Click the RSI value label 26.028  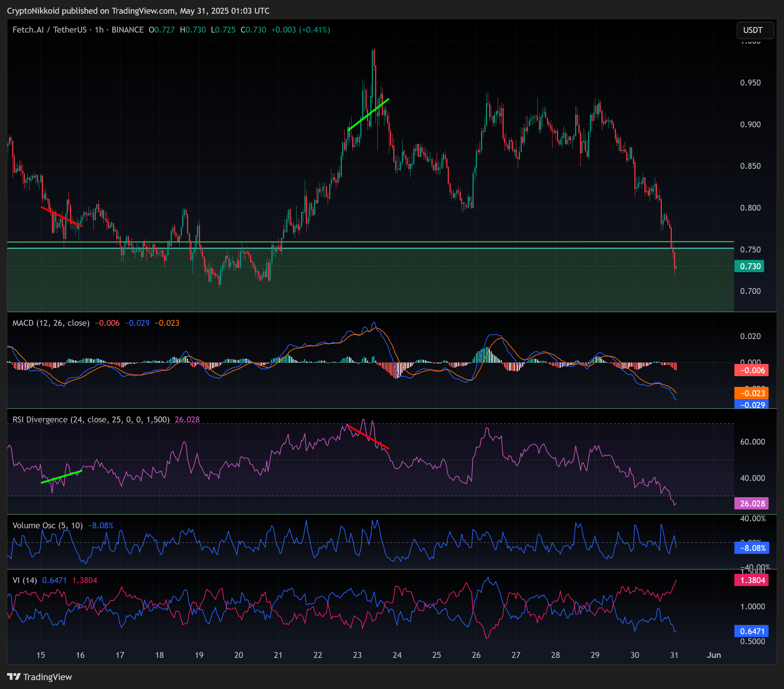[751, 504]
